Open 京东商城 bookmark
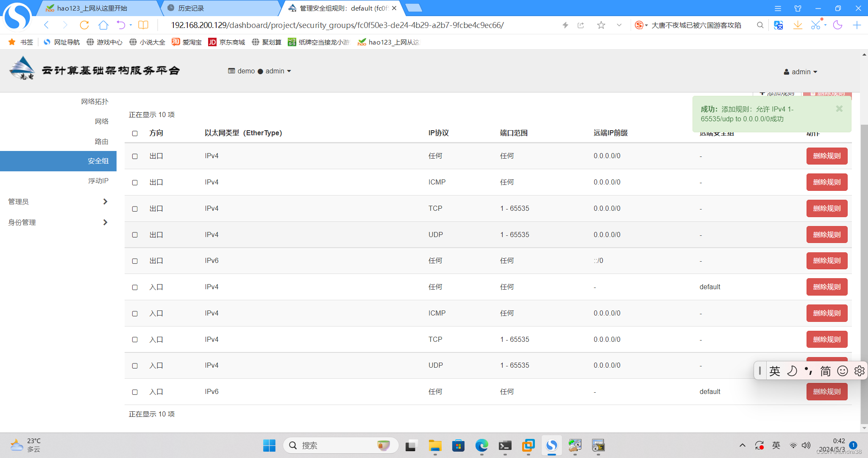This screenshot has height=458, width=868. click(227, 42)
